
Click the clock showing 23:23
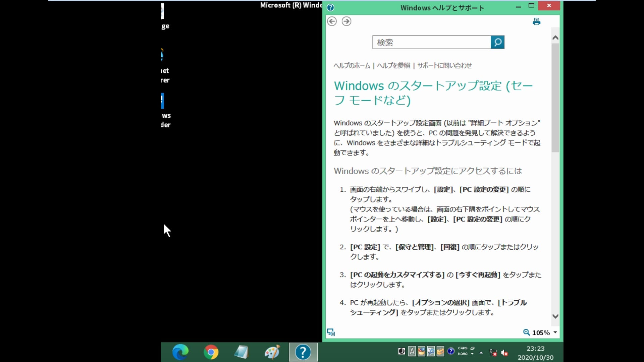click(535, 349)
